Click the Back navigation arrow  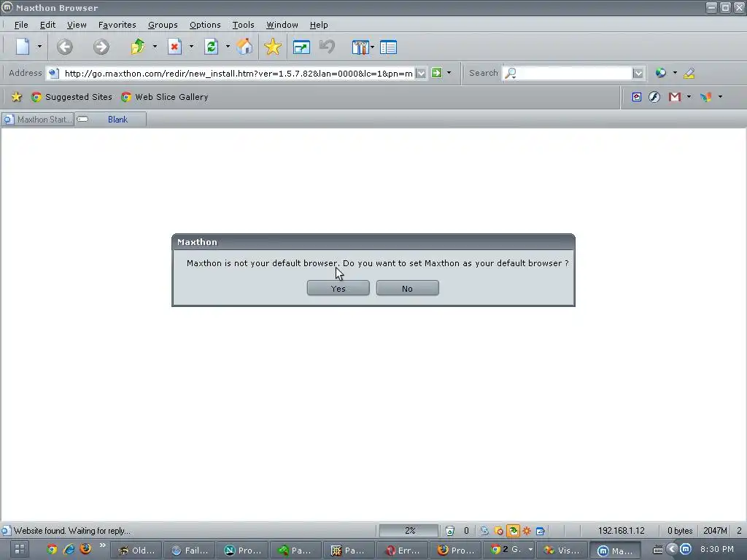pos(65,47)
